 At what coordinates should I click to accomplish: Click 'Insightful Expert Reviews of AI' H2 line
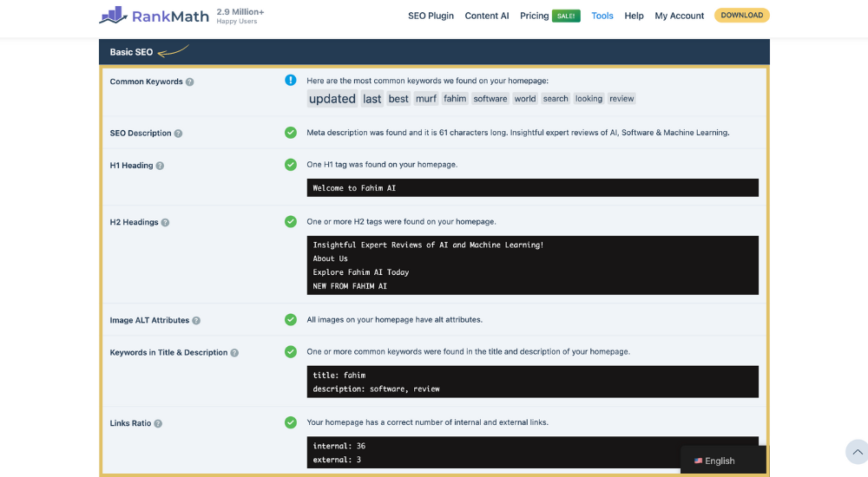428,245
